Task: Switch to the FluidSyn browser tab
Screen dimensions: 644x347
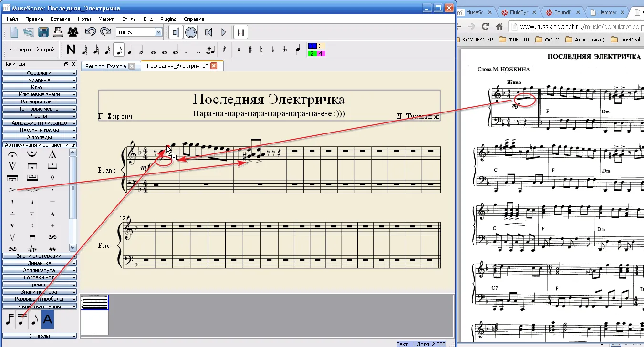Action: tap(519, 12)
